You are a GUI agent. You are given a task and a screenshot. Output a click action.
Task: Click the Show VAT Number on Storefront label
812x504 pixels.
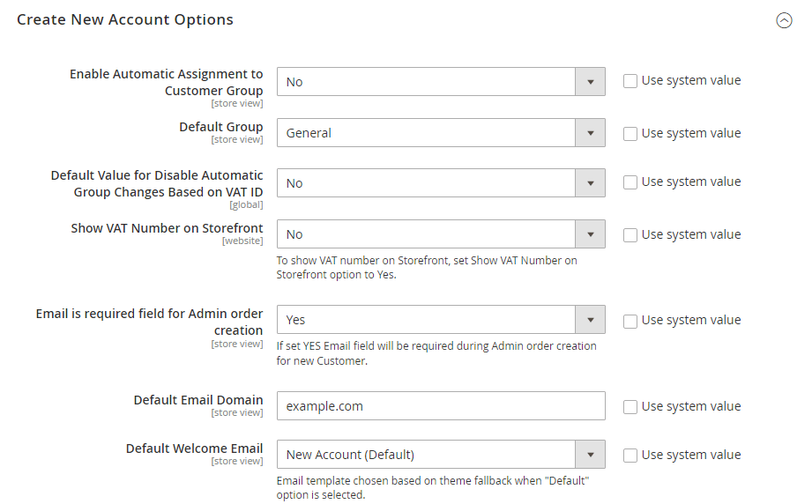click(167, 228)
